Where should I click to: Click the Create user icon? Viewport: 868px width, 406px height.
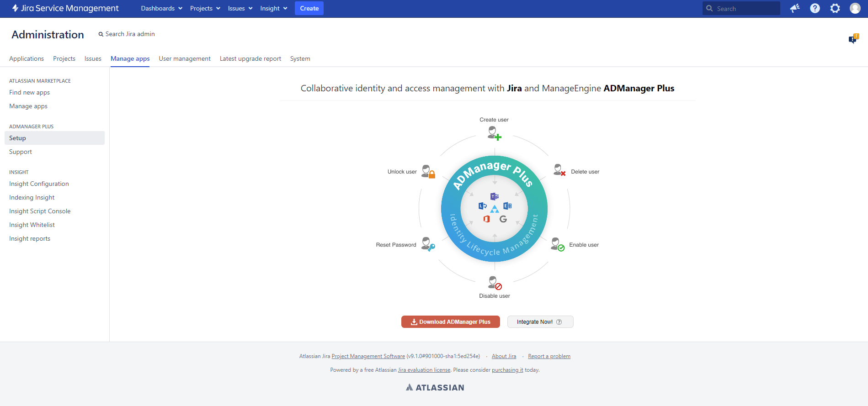coord(494,133)
